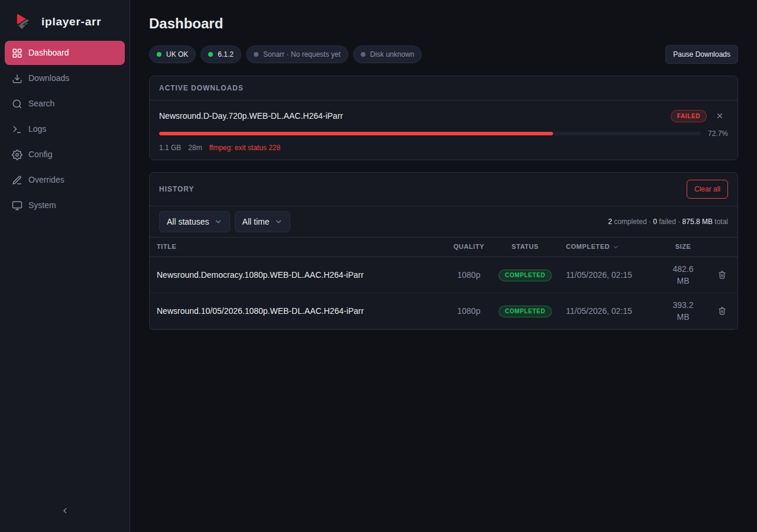
Task: Select the Newsround.10/05/2026.1080p title
Action: pyautogui.click(x=260, y=311)
